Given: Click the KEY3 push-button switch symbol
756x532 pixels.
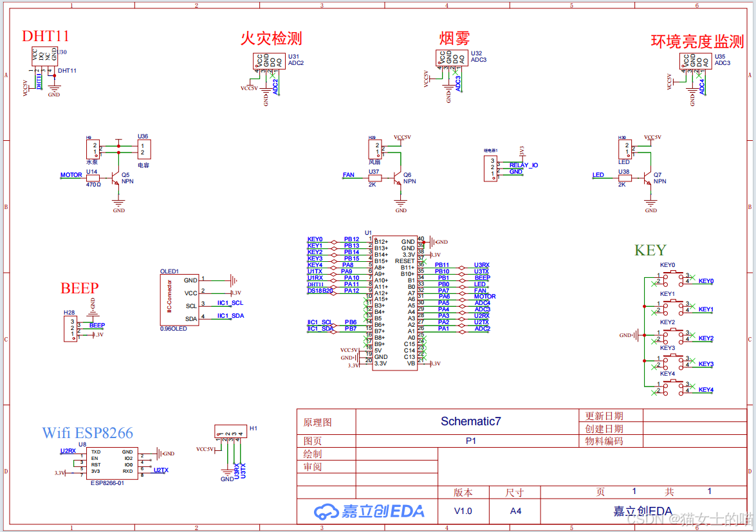Looking at the screenshot, I should pos(672,362).
